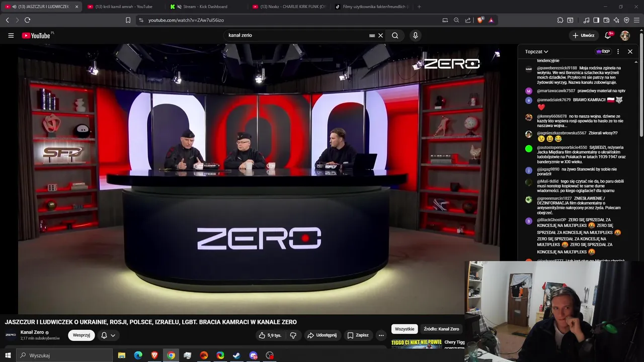Expand subscription notification bell dropdown
644x362 pixels.
pyautogui.click(x=108, y=335)
